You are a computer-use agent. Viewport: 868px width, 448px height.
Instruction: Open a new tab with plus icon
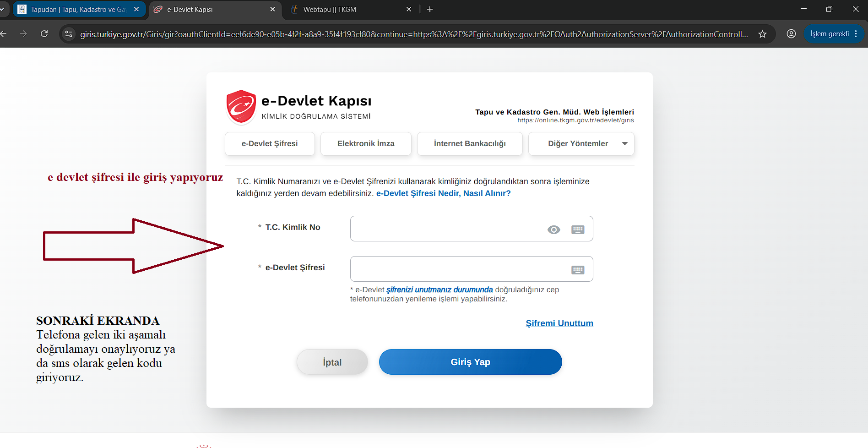pyautogui.click(x=430, y=9)
